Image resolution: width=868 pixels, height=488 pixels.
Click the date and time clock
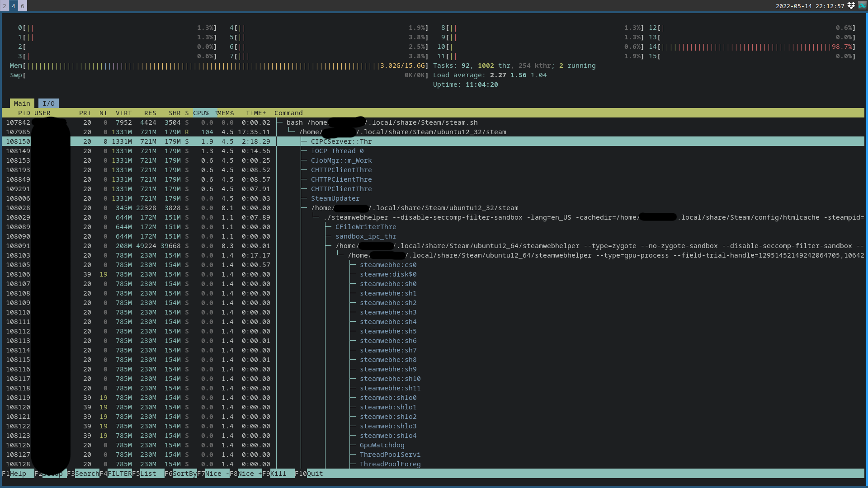tap(810, 6)
